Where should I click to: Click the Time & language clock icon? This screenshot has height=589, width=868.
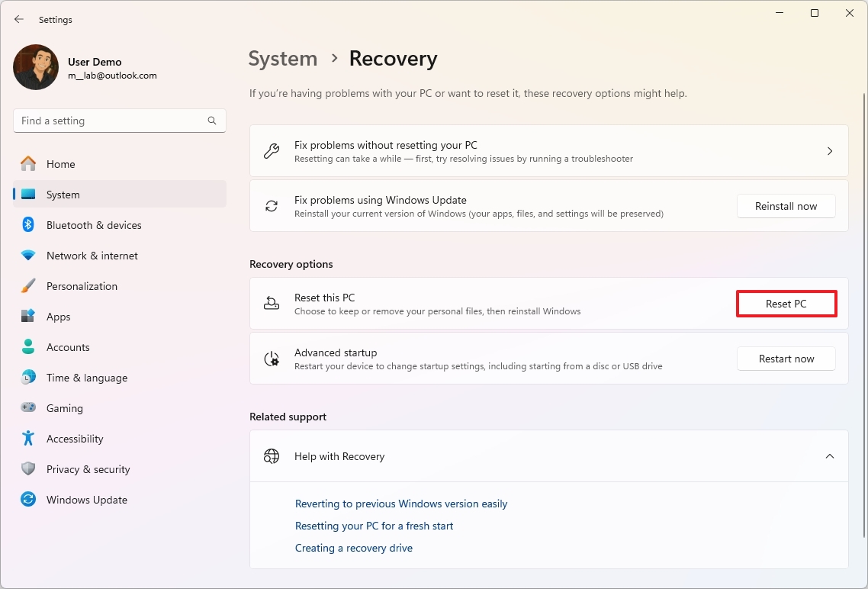pyautogui.click(x=28, y=378)
